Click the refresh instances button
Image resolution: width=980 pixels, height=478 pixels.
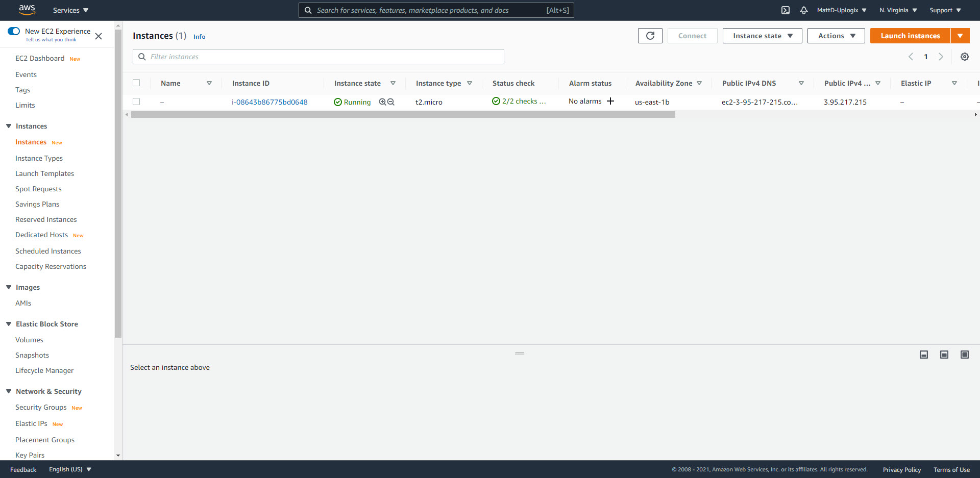click(650, 36)
